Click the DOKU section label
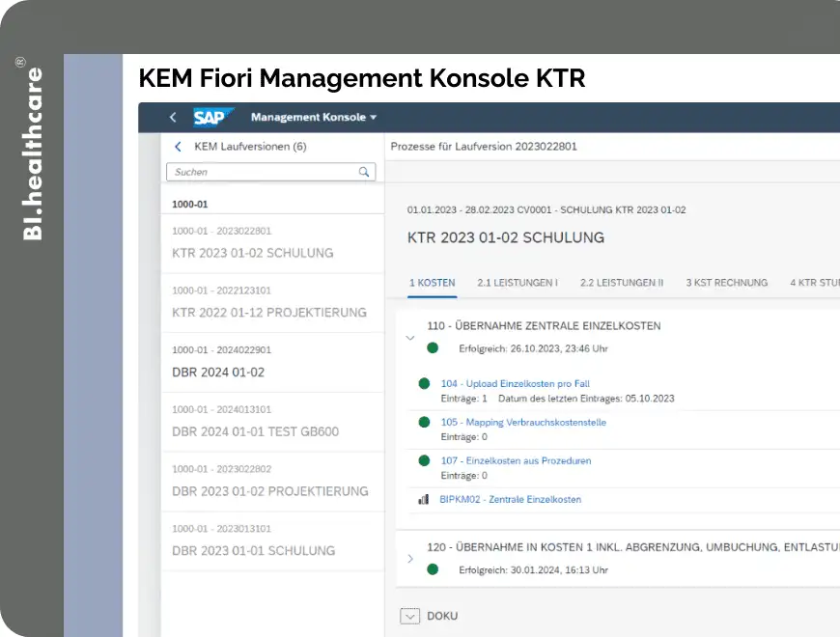 pyautogui.click(x=442, y=616)
